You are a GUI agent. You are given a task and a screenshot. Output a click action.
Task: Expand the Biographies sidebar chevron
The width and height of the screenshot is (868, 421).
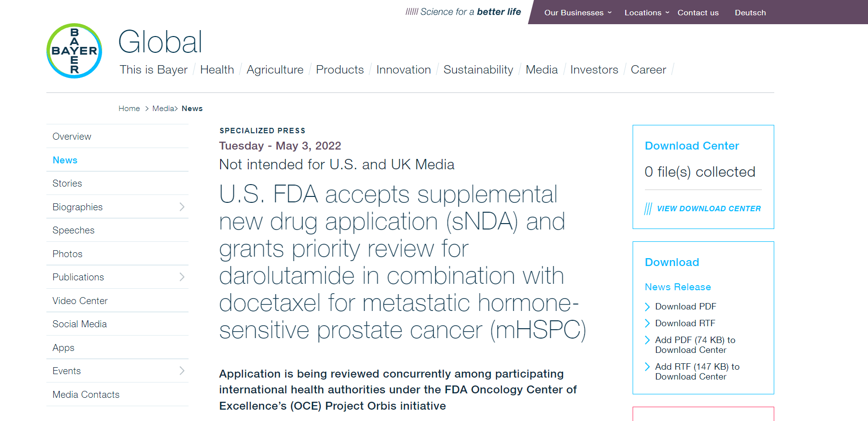click(182, 207)
